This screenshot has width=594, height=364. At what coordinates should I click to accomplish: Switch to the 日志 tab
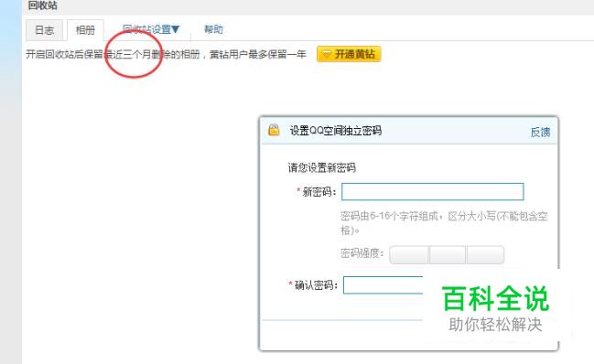[x=44, y=30]
